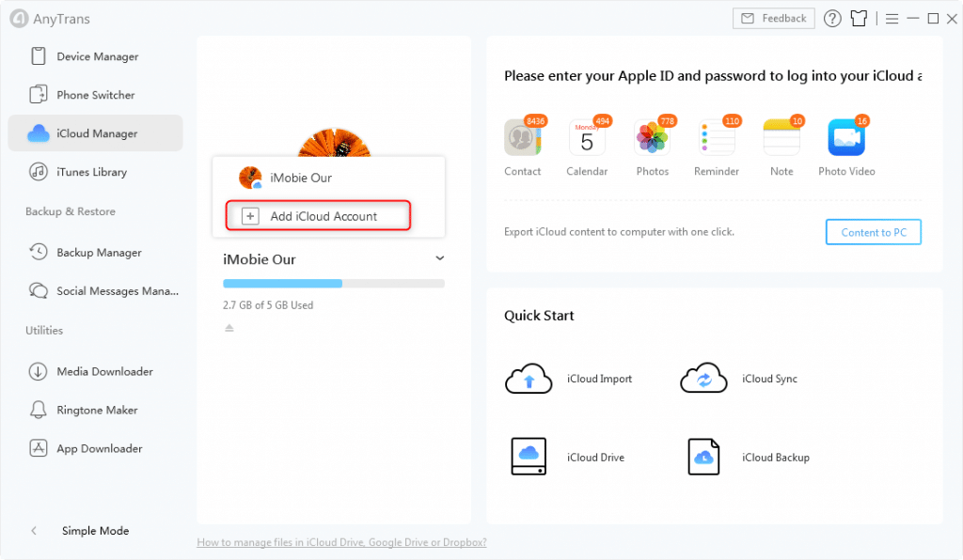This screenshot has width=963, height=560.
Task: Click the Reminder label text
Action: (x=717, y=171)
